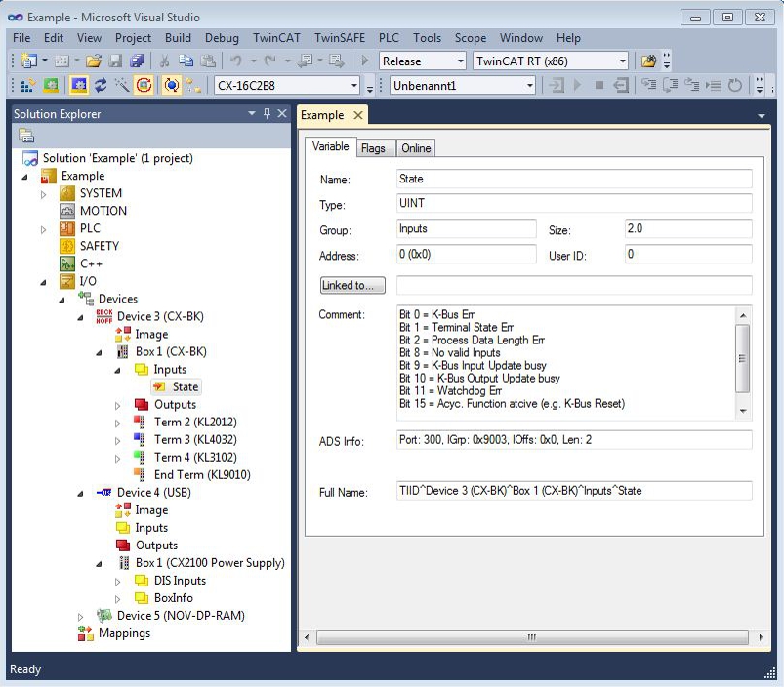
Task: Switch to the Online tab
Action: tap(416, 148)
